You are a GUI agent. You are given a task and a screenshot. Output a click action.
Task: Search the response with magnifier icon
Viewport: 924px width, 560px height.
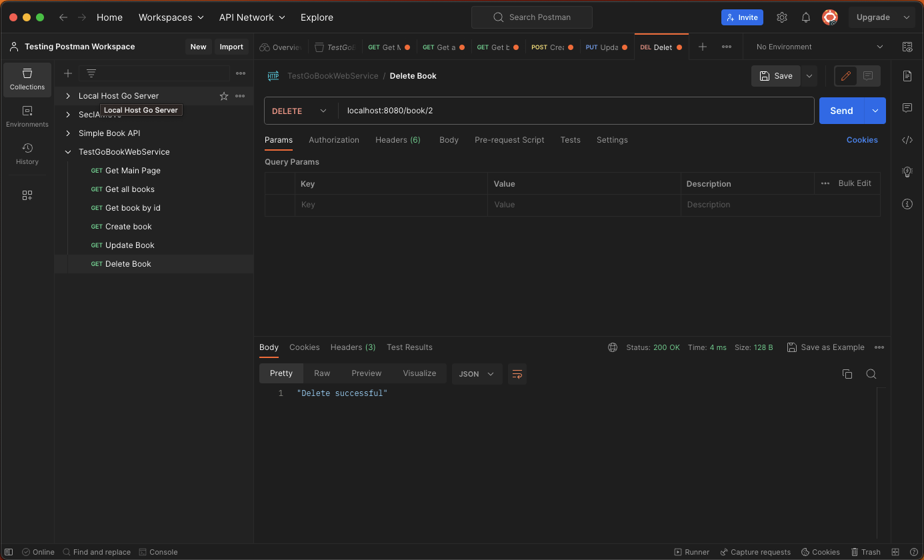(871, 374)
